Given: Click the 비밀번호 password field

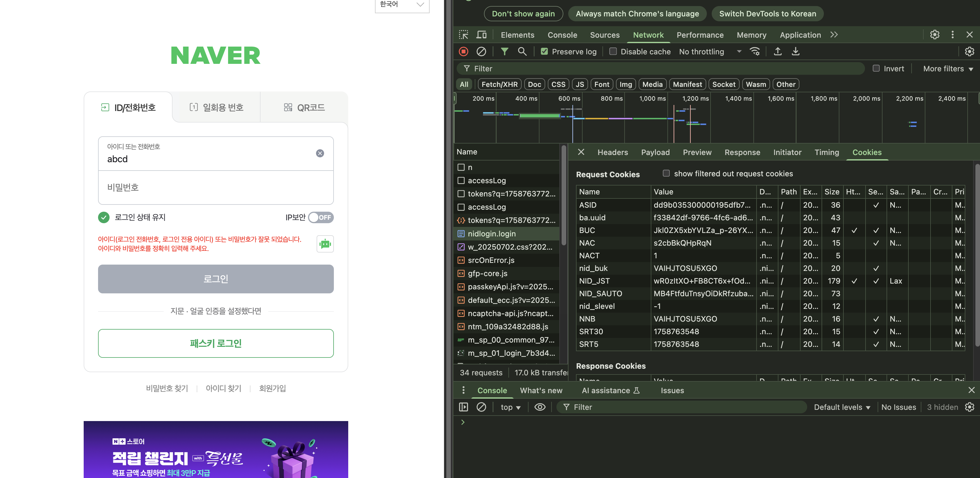Looking at the screenshot, I should [216, 187].
